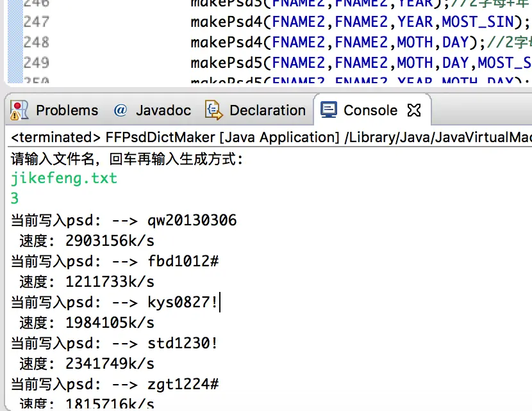Click the zgt1224# output line
This screenshot has width=532, height=411.
pyautogui.click(x=115, y=384)
